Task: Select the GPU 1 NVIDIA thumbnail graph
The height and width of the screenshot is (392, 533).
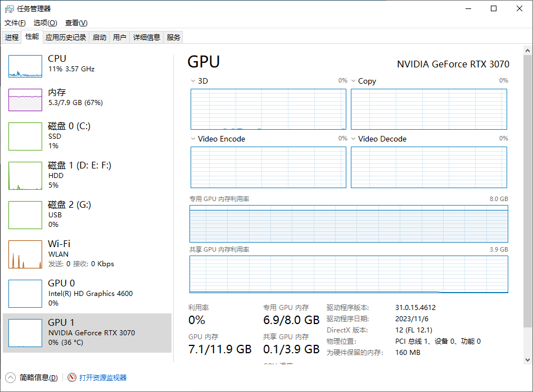Action: [x=25, y=333]
